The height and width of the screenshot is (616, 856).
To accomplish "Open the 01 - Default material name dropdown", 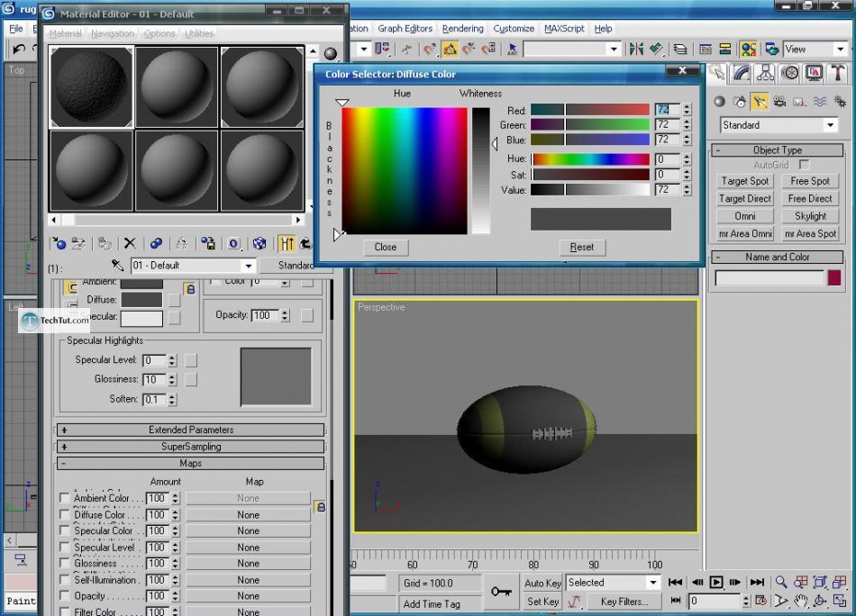I will tap(249, 266).
